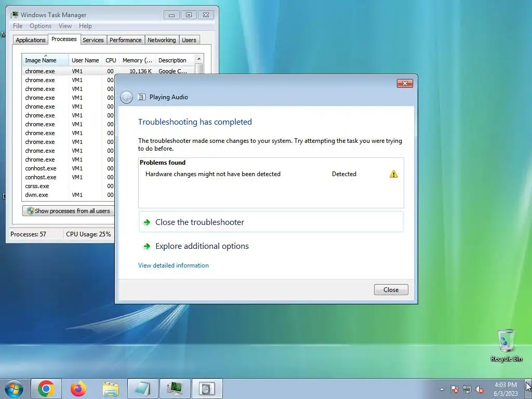Sort processes by CPU column header
Viewport: 532px width, 399px height.
pyautogui.click(x=111, y=60)
